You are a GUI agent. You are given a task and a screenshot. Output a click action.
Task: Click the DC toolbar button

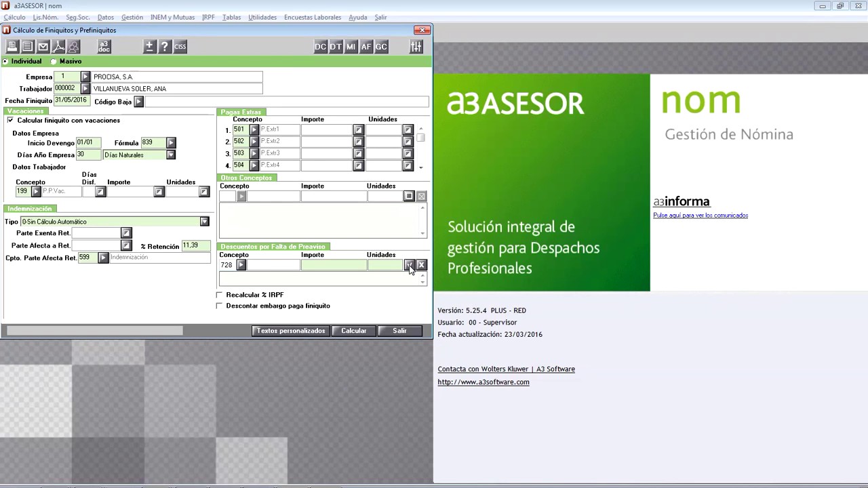pos(320,47)
